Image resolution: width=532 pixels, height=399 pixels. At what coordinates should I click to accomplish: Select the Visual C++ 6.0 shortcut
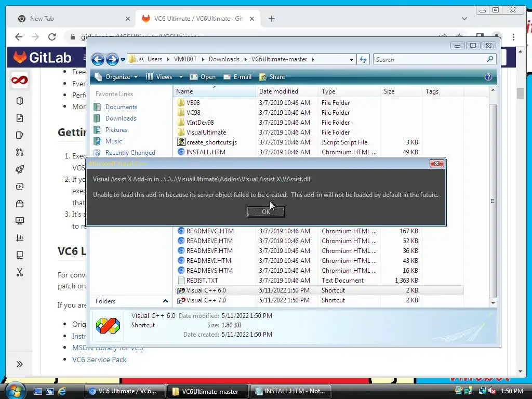pos(206,290)
